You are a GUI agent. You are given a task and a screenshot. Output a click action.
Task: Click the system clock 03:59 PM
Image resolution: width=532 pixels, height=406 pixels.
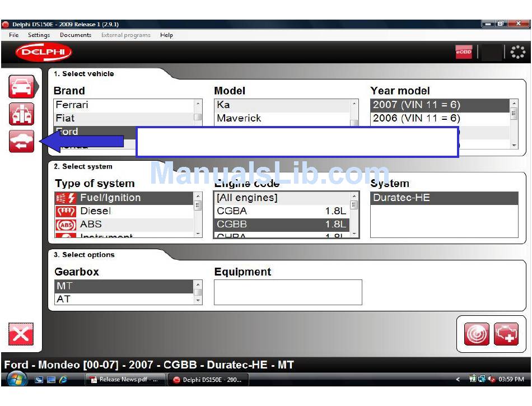click(511, 379)
